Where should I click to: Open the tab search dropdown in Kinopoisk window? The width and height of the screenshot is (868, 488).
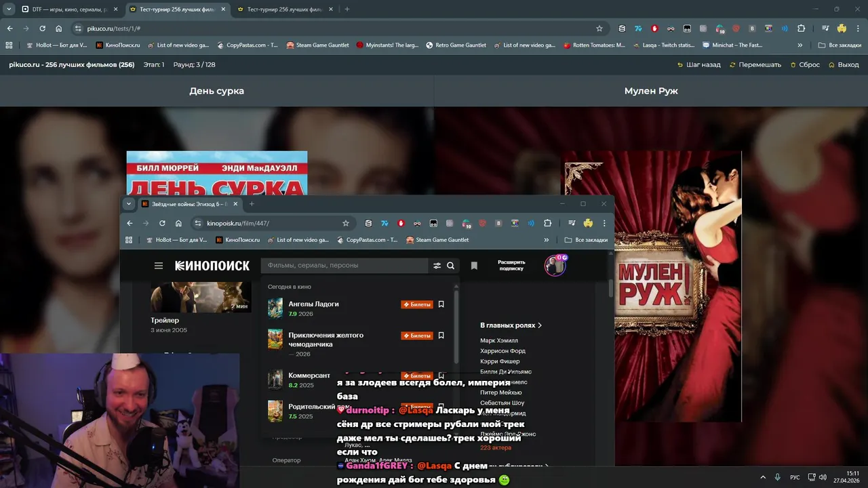coord(129,204)
